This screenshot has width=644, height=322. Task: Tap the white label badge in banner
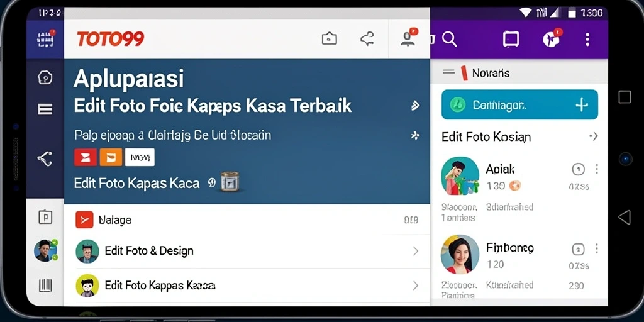[x=140, y=157]
